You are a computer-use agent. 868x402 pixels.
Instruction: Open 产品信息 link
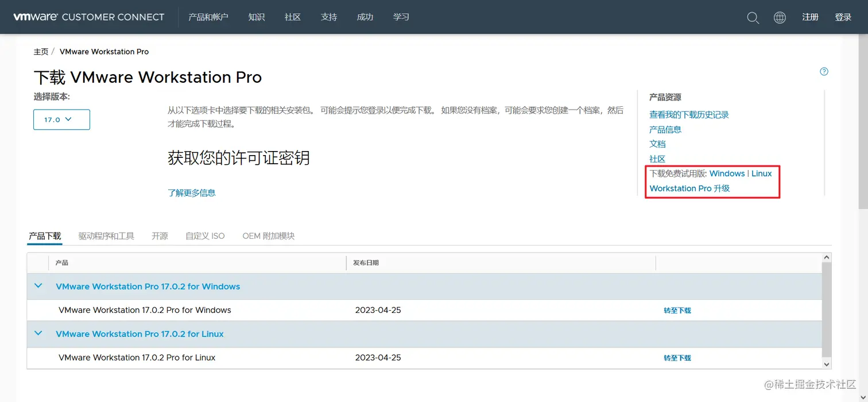coord(665,130)
